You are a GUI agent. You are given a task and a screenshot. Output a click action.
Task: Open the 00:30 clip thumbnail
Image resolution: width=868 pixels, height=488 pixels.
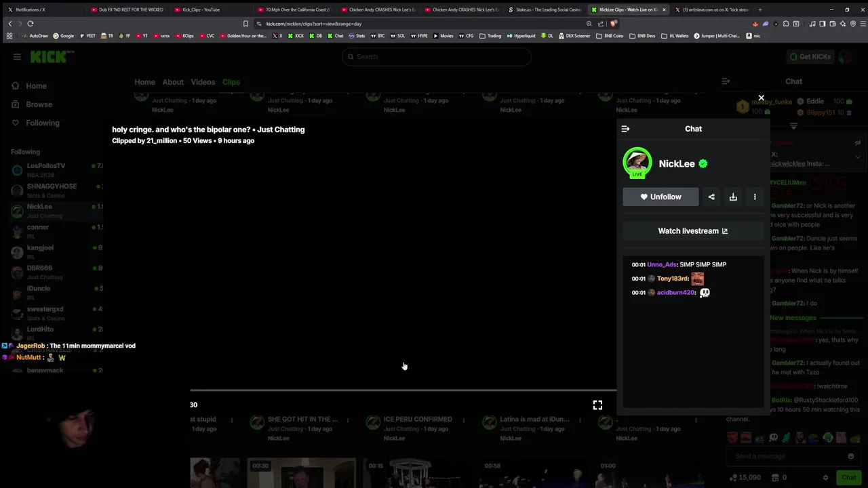coord(302,473)
